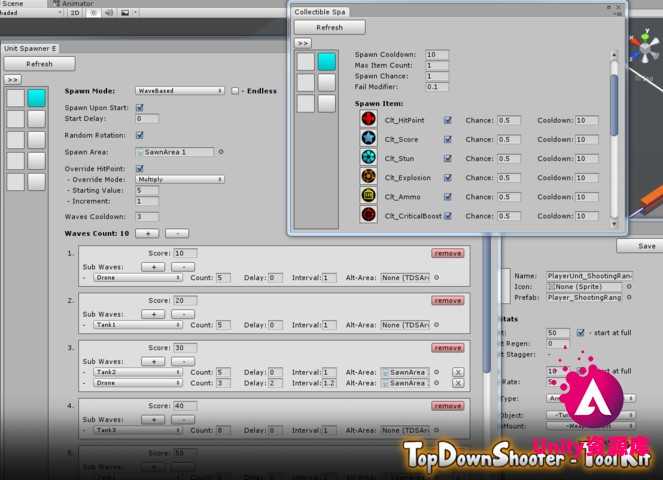Viewport: 663px width, 480px height.
Task: Click the Clt_Ammo item icon
Action: pos(368,195)
